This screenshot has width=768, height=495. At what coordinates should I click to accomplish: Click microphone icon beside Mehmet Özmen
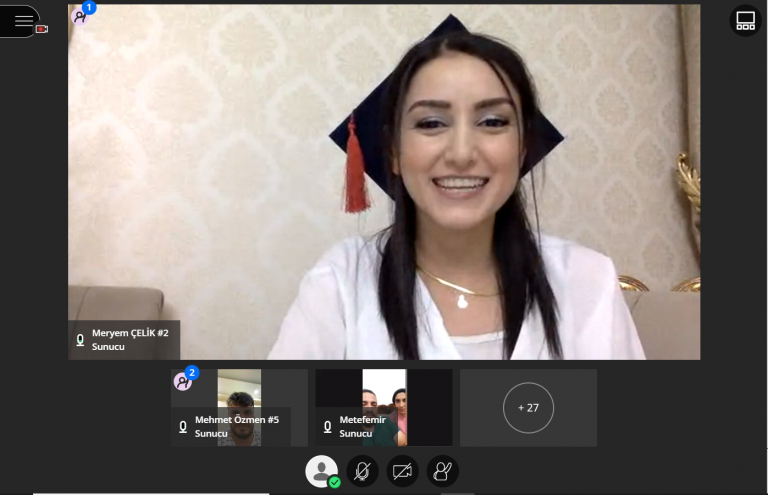pyautogui.click(x=183, y=427)
